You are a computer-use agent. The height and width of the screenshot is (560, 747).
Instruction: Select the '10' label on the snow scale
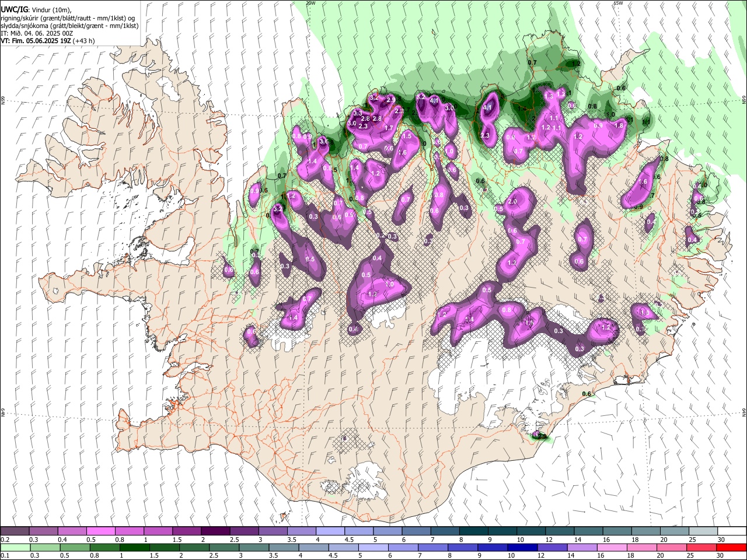tap(519, 540)
